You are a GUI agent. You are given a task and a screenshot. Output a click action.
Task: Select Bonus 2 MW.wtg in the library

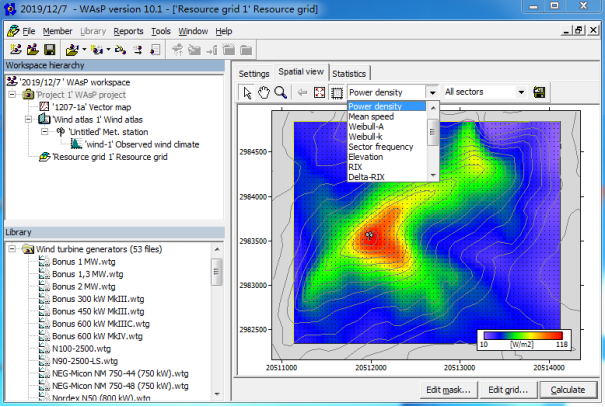pyautogui.click(x=84, y=285)
